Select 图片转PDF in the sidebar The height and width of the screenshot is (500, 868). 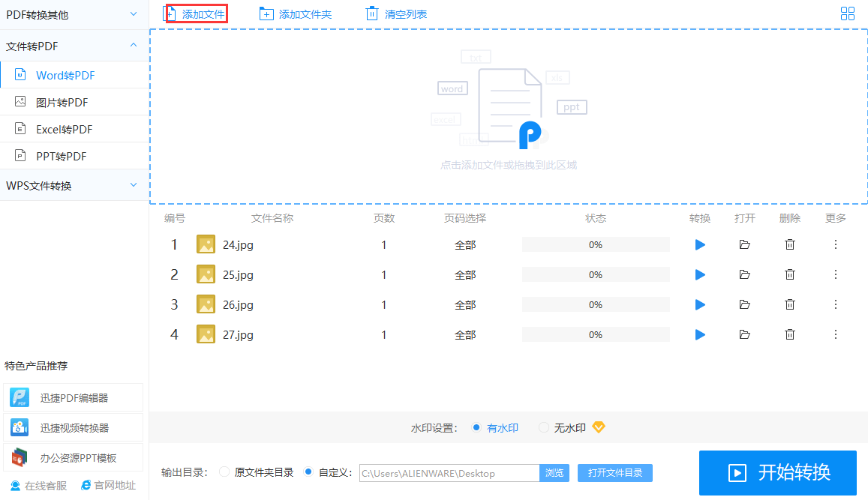[x=74, y=102]
